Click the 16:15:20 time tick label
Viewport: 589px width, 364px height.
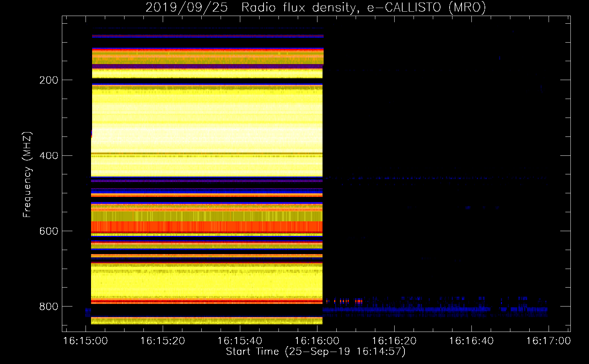pos(163,341)
